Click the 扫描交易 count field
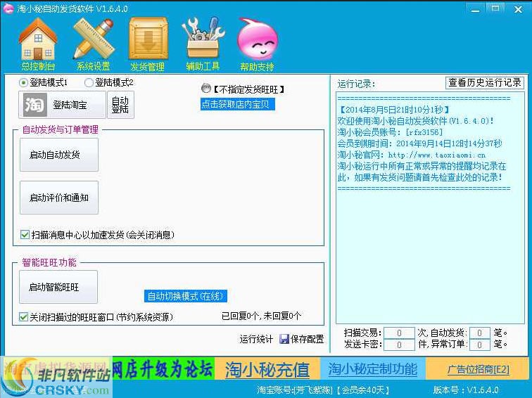Image resolution: width=532 pixels, height=398 pixels. click(x=399, y=333)
